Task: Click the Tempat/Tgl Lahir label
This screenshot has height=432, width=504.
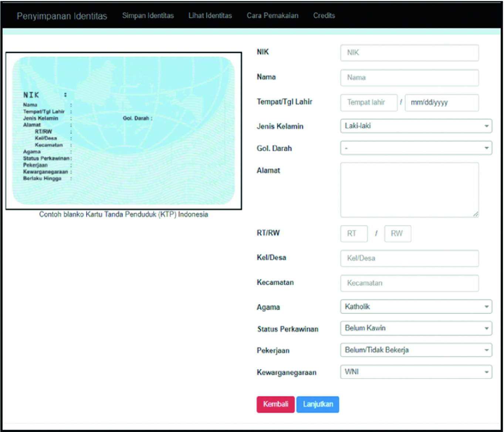Action: [284, 102]
